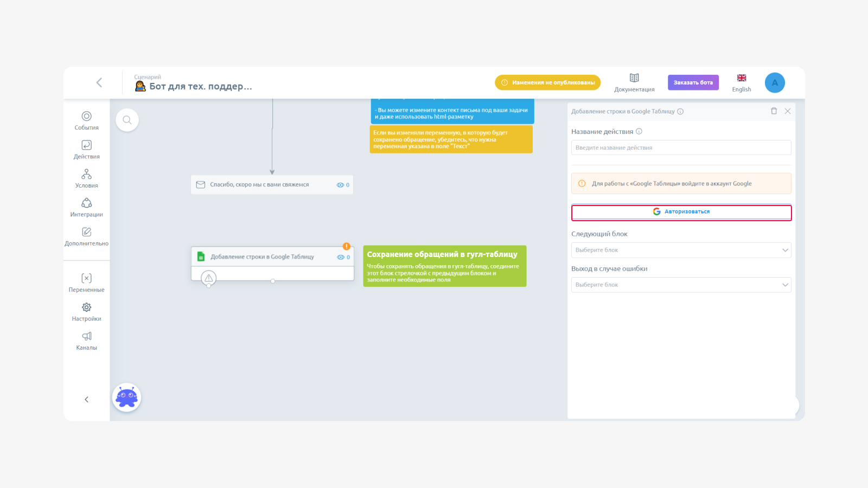Switch language to English

tap(742, 83)
